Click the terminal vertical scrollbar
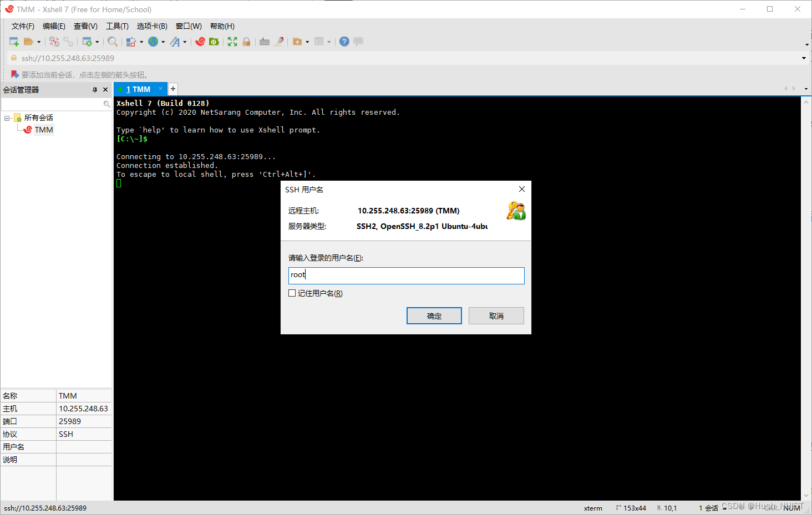Viewport: 812px width, 515px height. tap(806, 299)
